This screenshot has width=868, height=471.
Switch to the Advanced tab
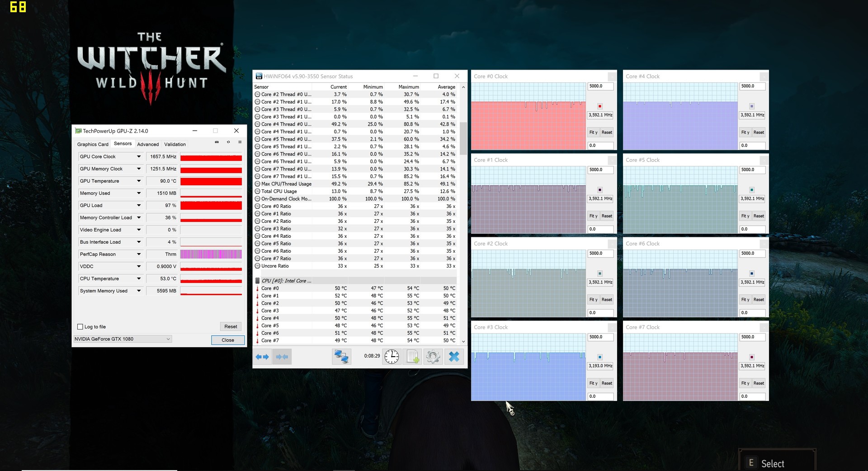(148, 144)
